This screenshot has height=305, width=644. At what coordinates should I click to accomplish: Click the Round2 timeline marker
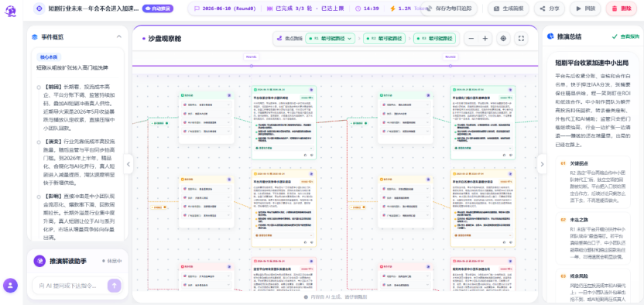(x=450, y=57)
